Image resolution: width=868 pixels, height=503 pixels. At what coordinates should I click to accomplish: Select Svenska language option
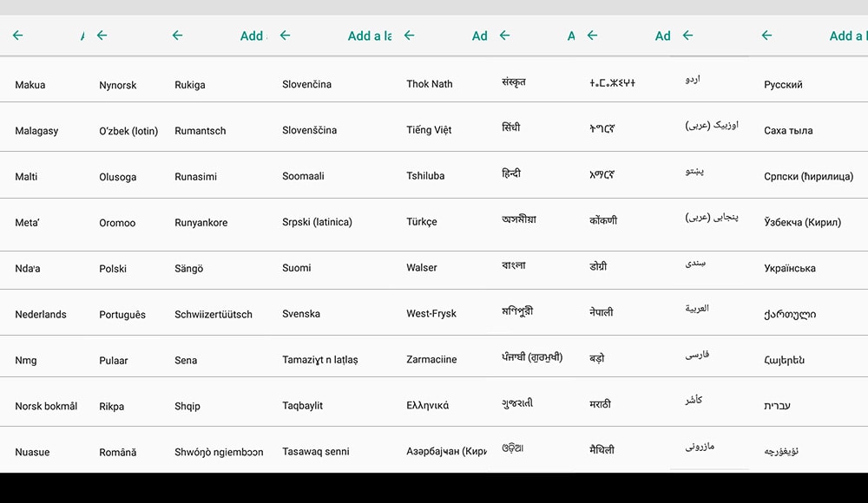(301, 314)
